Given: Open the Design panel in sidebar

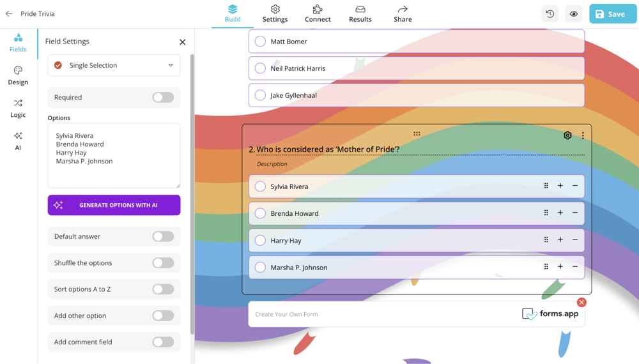Looking at the screenshot, I should (x=18, y=75).
